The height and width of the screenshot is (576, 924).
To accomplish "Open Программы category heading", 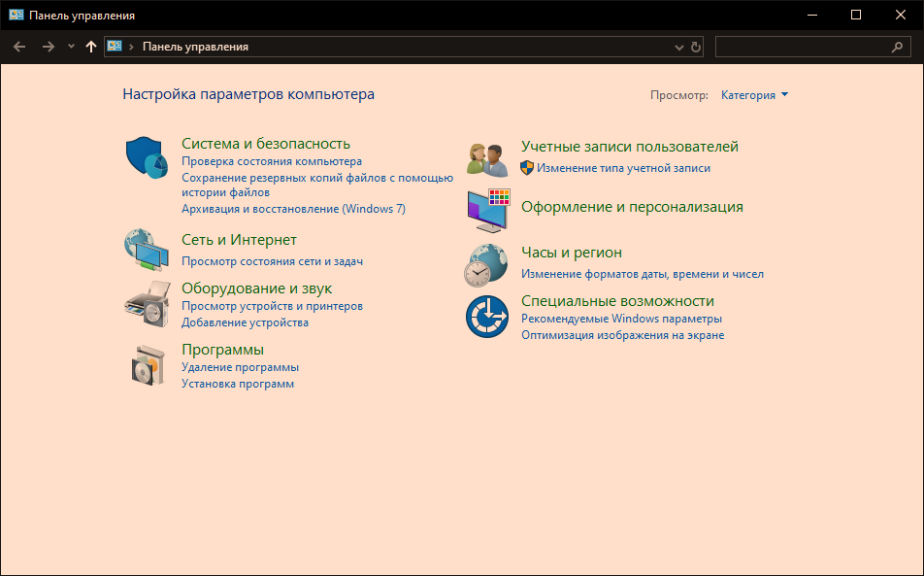I will tap(223, 350).
